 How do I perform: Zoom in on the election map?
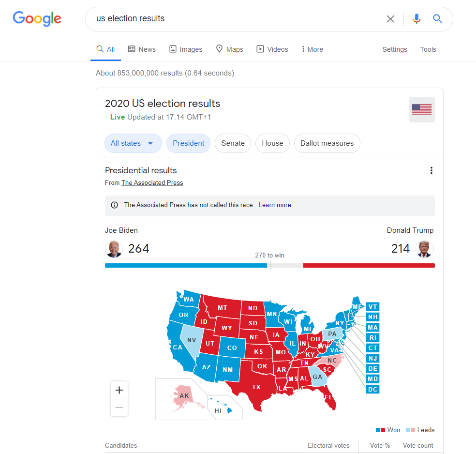coord(119,390)
